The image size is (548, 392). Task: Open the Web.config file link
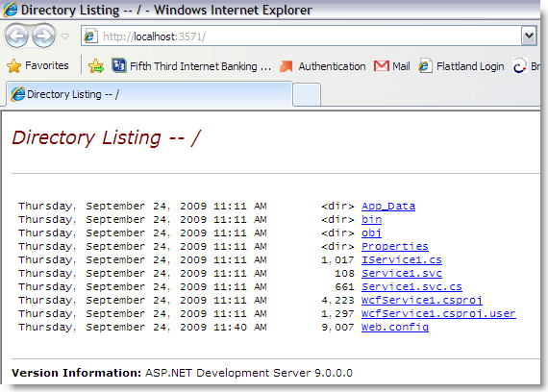[x=395, y=328]
